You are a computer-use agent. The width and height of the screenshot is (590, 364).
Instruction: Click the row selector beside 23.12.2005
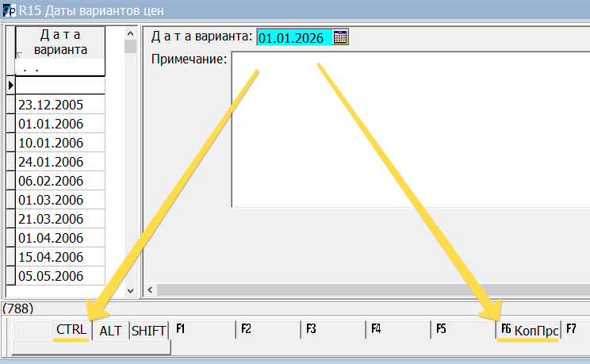point(10,105)
